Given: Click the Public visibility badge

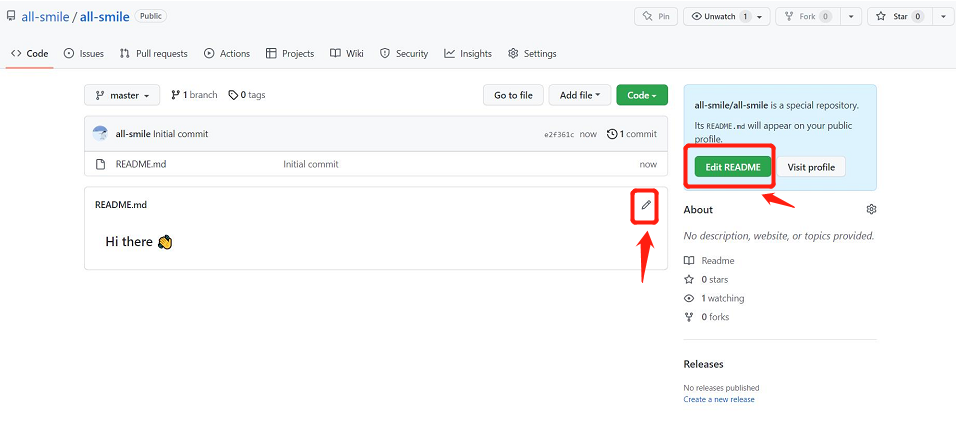Looking at the screenshot, I should coord(151,17).
